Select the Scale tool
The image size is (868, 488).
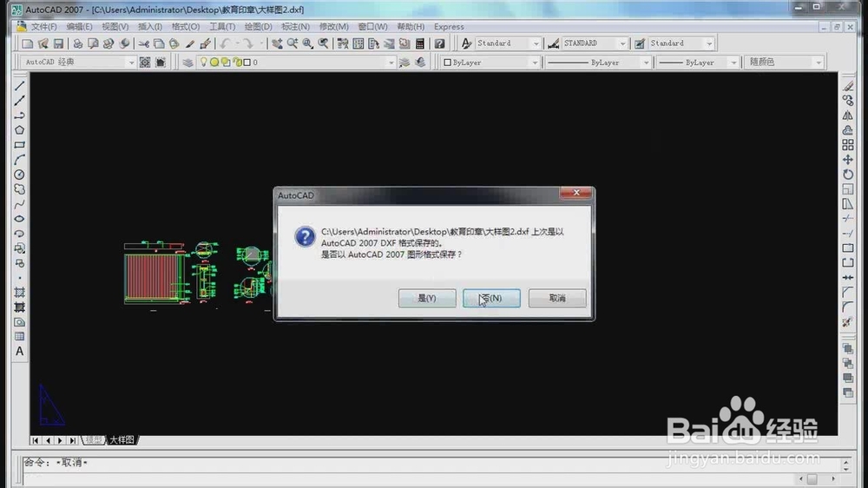[x=848, y=189]
